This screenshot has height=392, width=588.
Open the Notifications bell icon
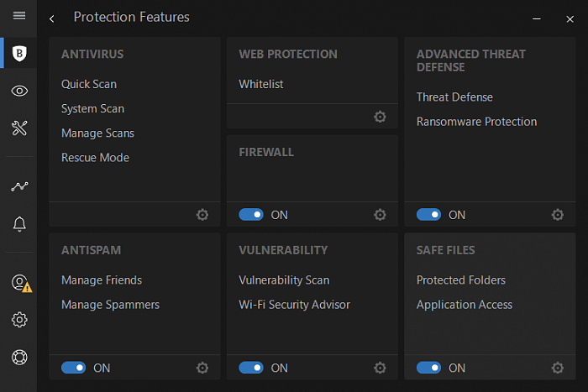[x=19, y=224]
